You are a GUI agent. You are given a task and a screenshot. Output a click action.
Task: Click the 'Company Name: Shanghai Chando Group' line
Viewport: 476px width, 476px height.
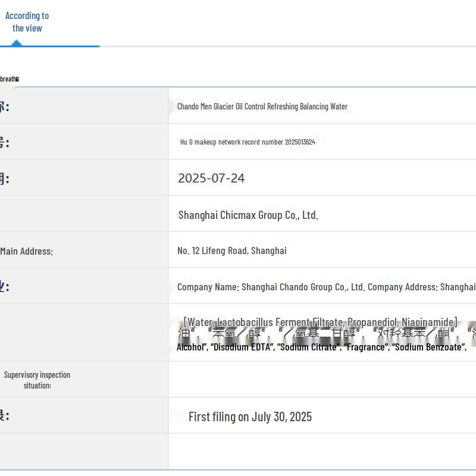coord(326,287)
